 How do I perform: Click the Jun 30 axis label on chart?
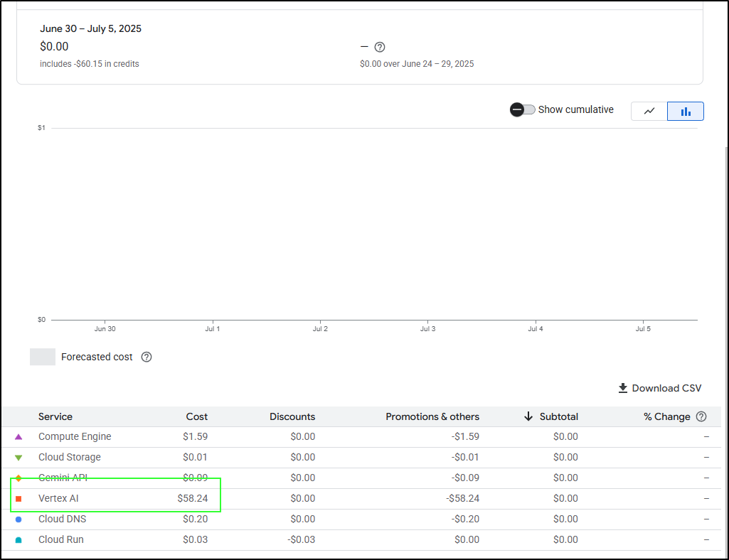tap(105, 328)
